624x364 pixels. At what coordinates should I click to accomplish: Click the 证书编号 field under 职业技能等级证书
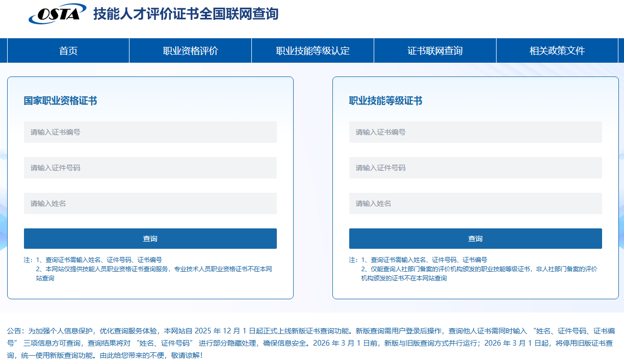click(475, 132)
